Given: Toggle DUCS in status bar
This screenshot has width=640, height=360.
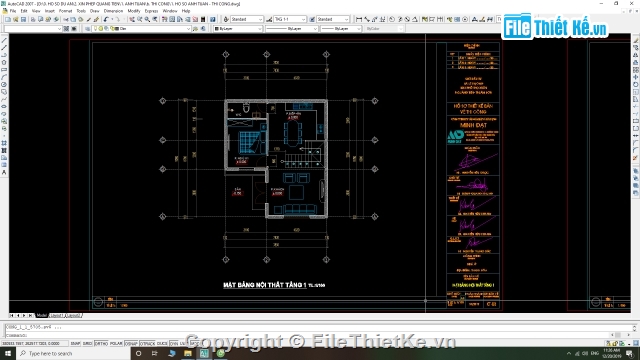Looking at the screenshot, I should click(162, 344).
